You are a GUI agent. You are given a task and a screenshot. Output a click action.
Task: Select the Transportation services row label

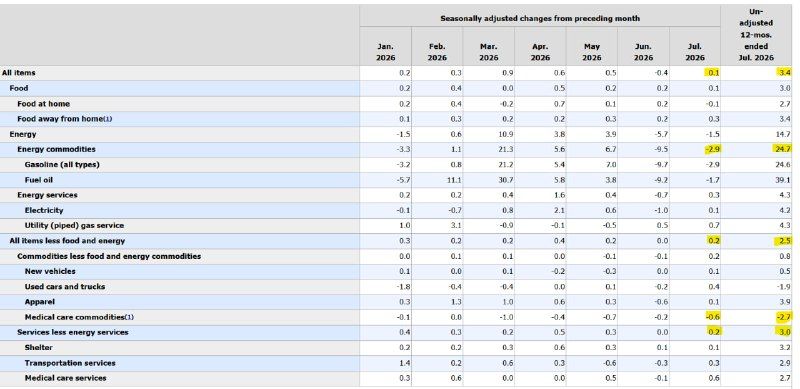coord(70,363)
